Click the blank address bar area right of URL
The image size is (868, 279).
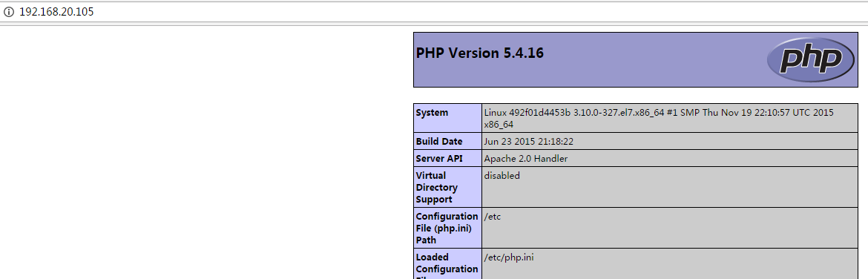(x=476, y=12)
